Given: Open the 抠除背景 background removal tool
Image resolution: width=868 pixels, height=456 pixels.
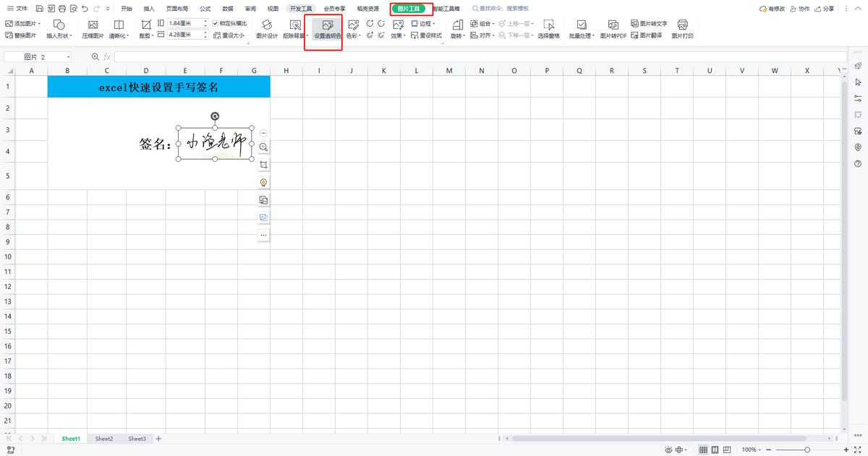Looking at the screenshot, I should pyautogui.click(x=295, y=29).
